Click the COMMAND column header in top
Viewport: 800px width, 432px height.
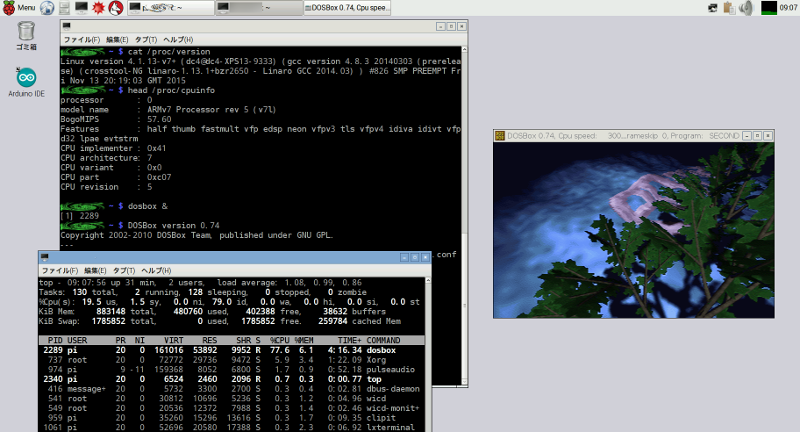click(383, 340)
